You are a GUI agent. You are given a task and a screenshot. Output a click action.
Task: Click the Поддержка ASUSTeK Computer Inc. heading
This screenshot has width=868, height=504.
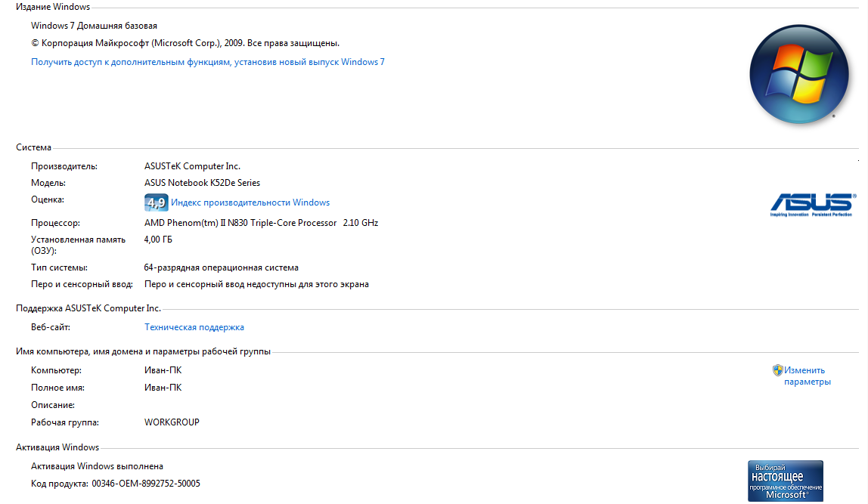(x=88, y=308)
